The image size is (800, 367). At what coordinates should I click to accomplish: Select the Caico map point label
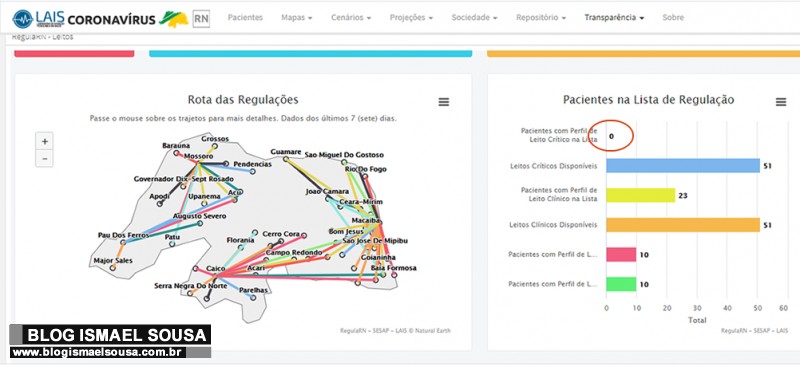pos(216,268)
